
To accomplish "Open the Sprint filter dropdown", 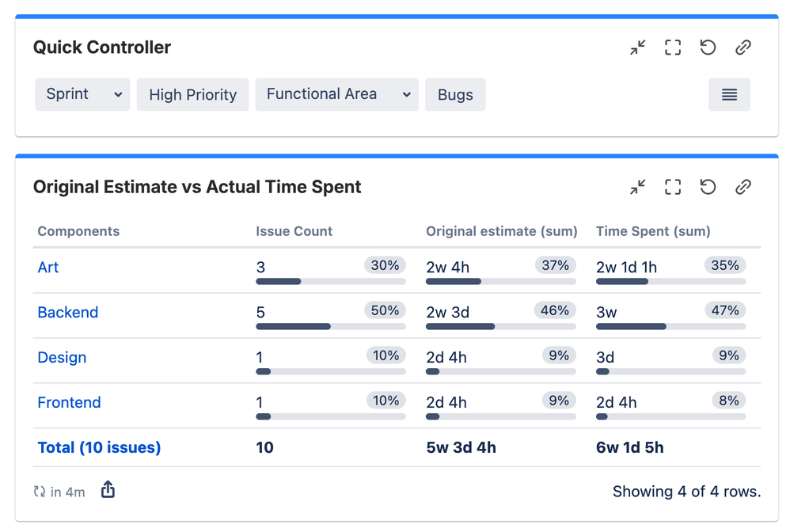I will pyautogui.click(x=82, y=94).
